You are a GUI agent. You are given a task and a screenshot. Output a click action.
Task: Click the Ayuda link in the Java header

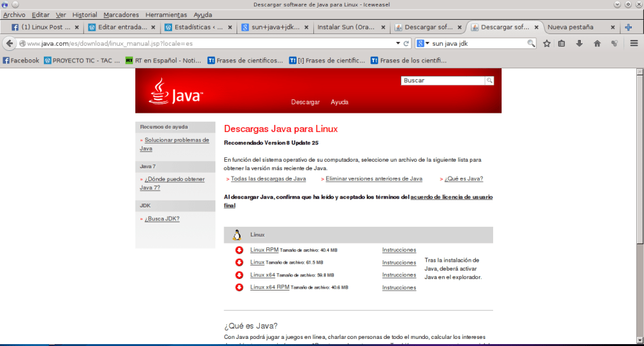tap(340, 102)
